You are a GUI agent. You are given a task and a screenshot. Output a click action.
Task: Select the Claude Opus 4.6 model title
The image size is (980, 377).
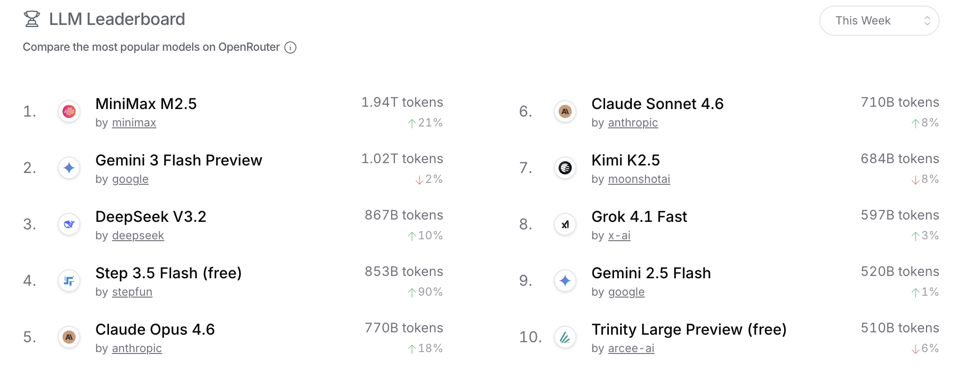coord(155,330)
